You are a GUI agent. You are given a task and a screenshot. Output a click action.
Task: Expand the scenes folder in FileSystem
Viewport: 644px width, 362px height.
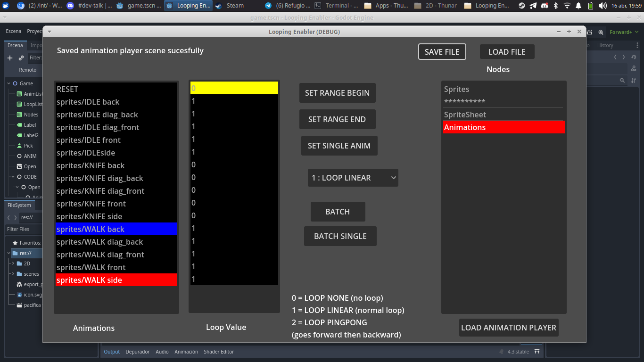pyautogui.click(x=13, y=274)
